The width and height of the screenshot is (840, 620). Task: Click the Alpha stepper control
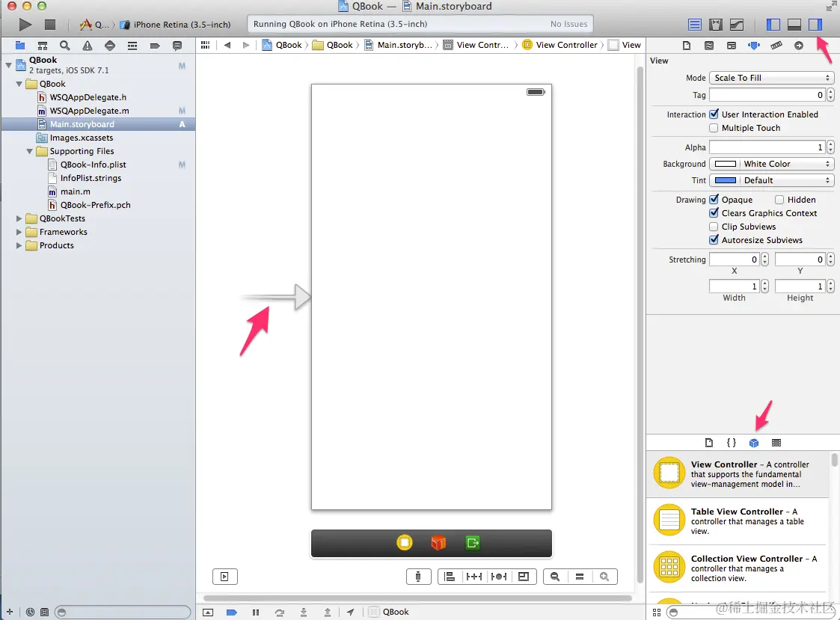click(x=830, y=147)
